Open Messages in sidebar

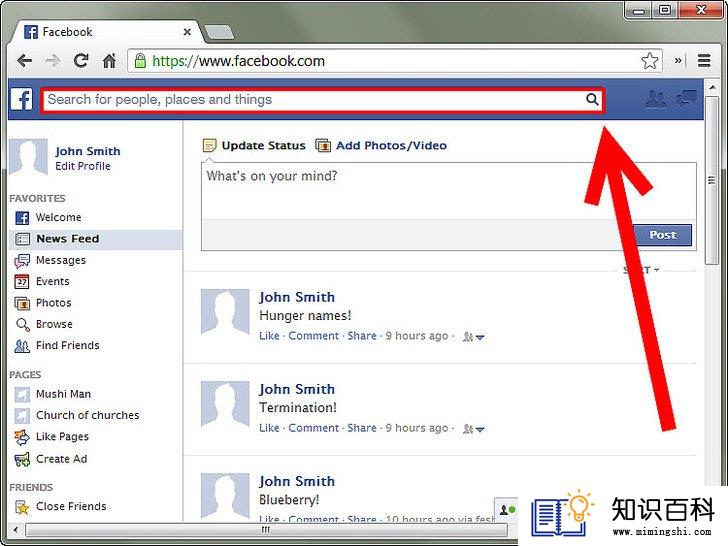[x=61, y=260]
